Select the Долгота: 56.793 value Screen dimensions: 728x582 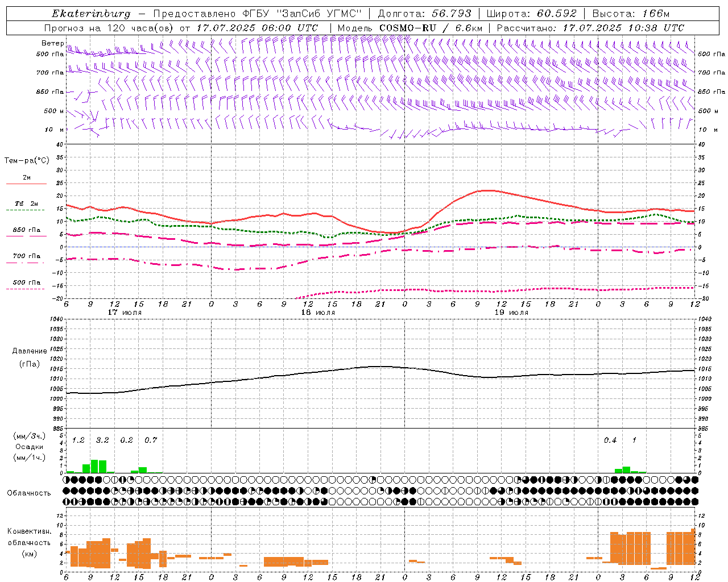tap(424, 14)
